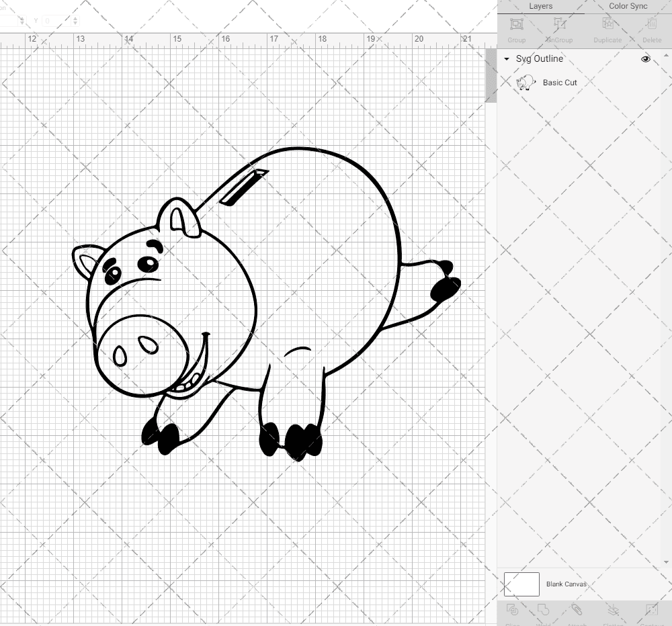Viewport: 672px width, 626px height.
Task: Select the Basic Cut layer
Action: (560, 83)
